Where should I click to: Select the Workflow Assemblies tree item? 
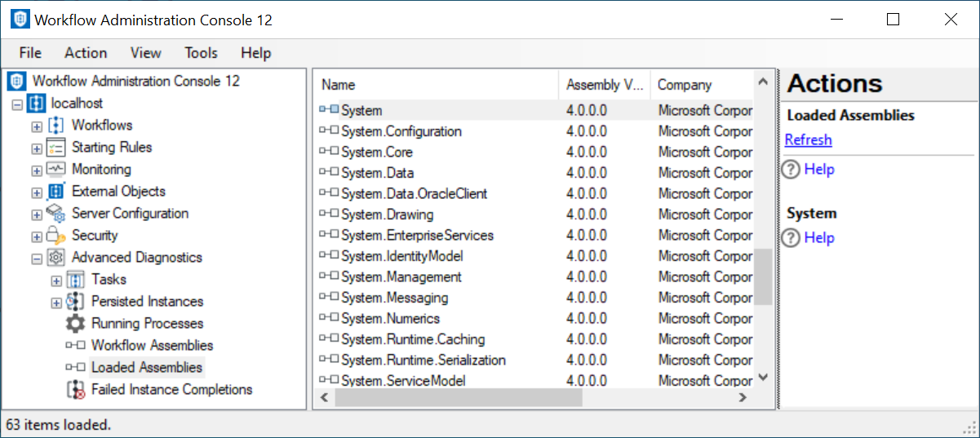[152, 346]
